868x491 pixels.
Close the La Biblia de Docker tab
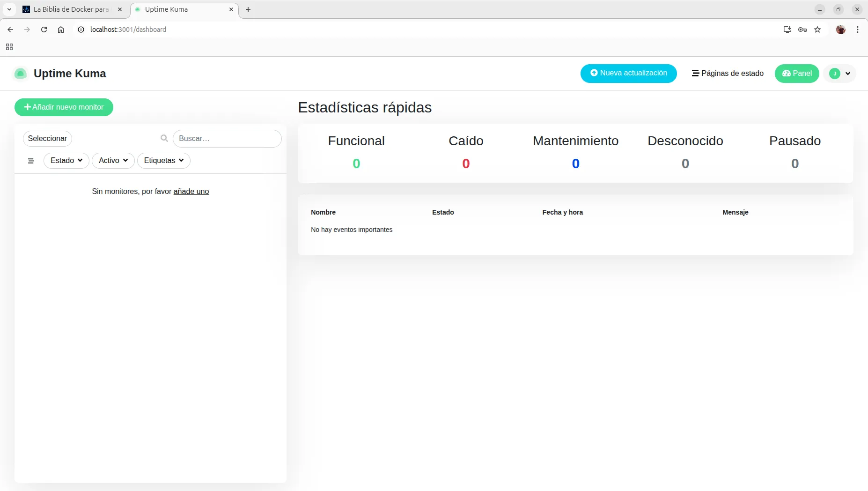tap(120, 9)
